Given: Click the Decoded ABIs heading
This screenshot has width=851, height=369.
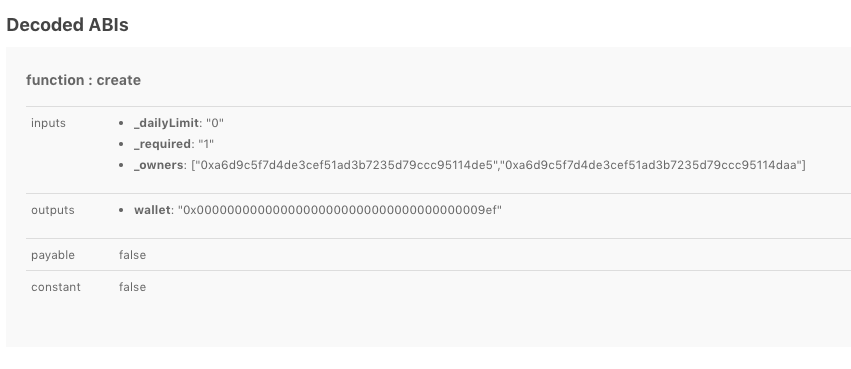Looking at the screenshot, I should coord(67,25).
